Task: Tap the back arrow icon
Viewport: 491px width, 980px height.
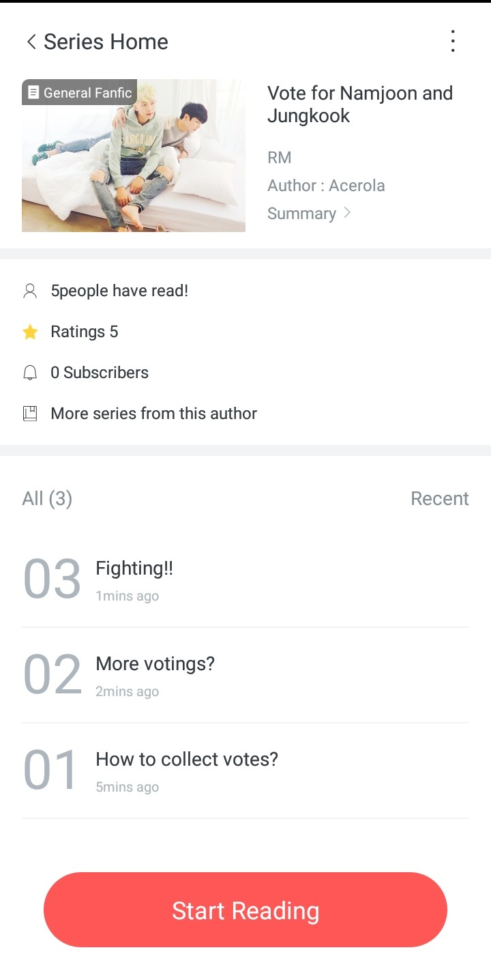Action: pyautogui.click(x=31, y=42)
